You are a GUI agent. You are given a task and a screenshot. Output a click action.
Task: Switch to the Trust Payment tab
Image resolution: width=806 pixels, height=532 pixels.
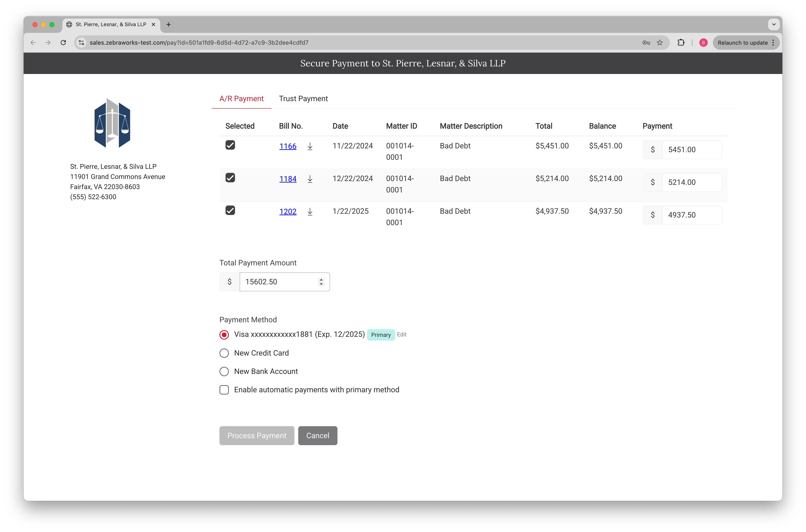303,98
